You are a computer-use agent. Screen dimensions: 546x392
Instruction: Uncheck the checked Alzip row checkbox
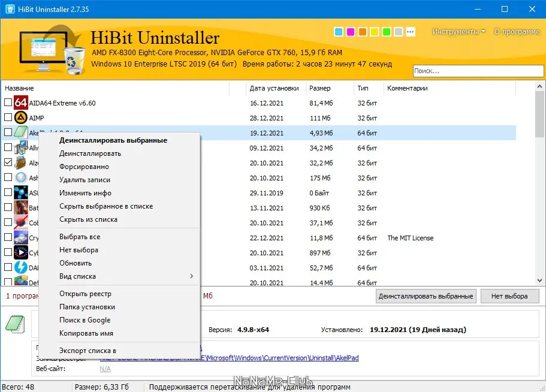click(x=8, y=162)
